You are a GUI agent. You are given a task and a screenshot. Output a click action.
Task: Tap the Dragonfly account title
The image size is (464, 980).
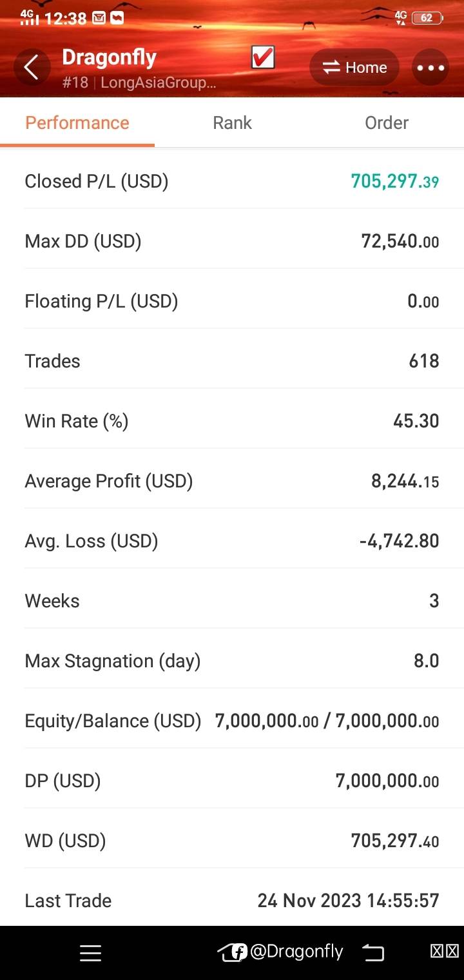click(x=109, y=57)
